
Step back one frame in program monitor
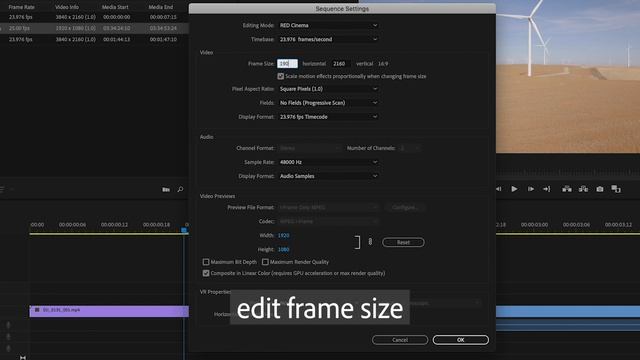click(x=499, y=189)
